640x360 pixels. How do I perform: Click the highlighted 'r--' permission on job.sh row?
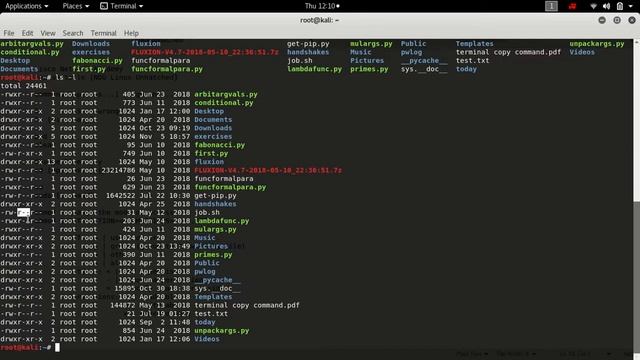(24, 212)
